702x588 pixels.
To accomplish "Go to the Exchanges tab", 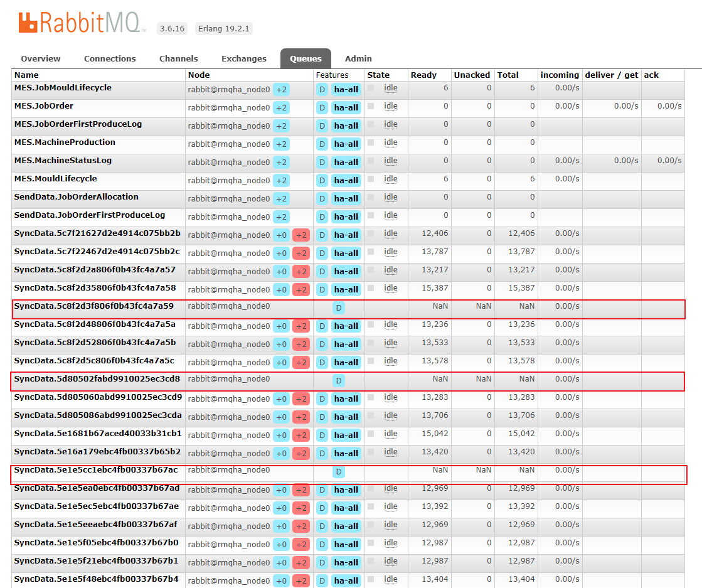I will click(x=244, y=58).
